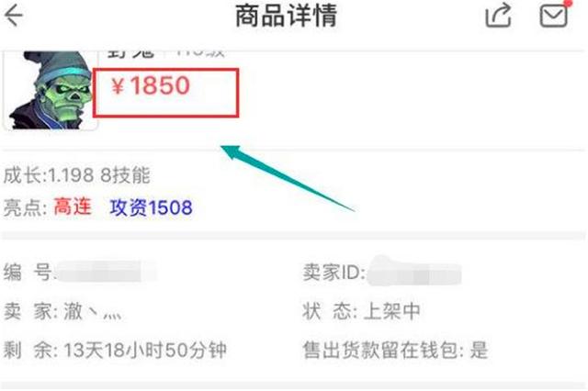
Task: Tap the green zombie pet avatar
Action: tap(50, 90)
